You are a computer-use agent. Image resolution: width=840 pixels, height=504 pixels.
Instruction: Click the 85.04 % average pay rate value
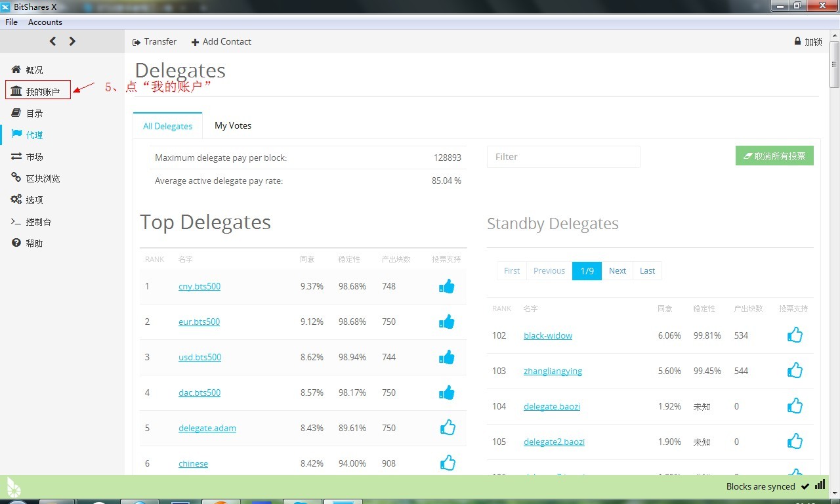click(446, 180)
